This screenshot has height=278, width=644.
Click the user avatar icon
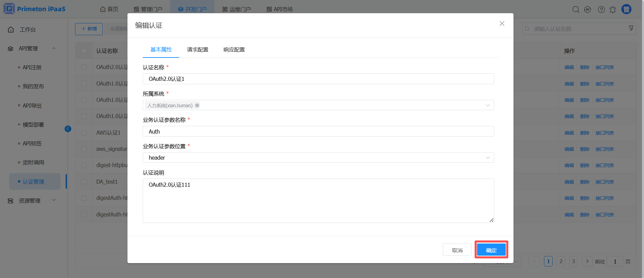[626, 9]
